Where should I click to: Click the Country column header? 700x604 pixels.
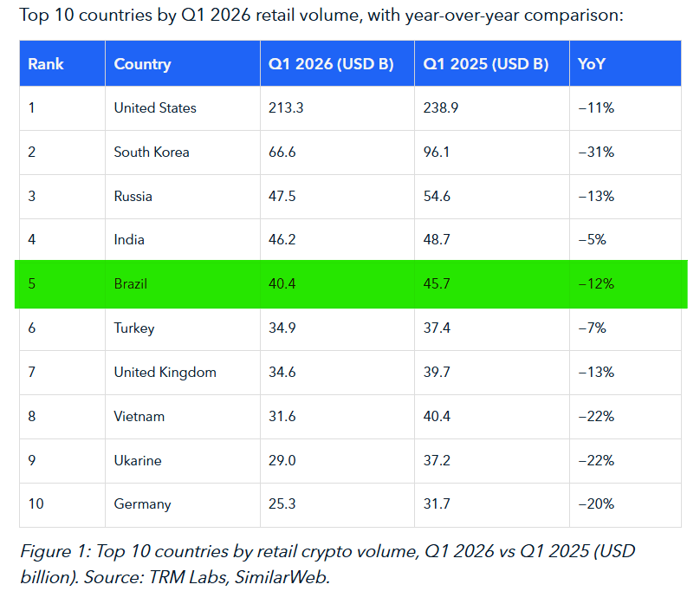click(x=142, y=64)
